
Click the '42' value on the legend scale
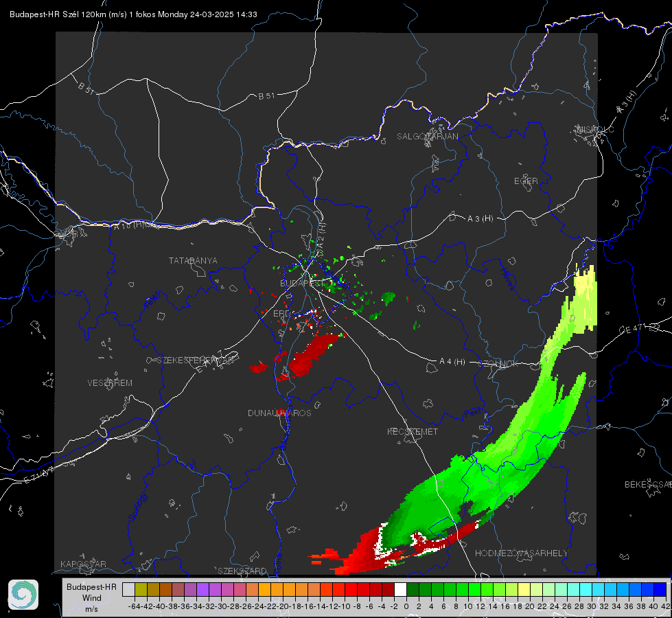point(665,606)
